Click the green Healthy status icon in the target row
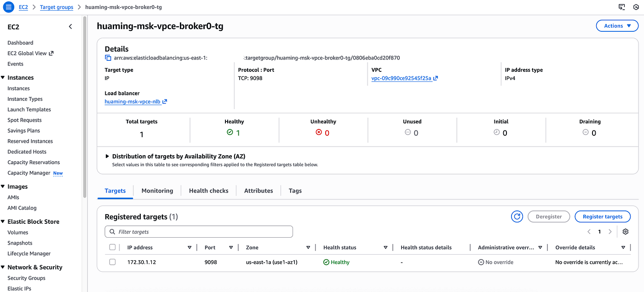The height and width of the screenshot is (292, 644). (x=326, y=262)
